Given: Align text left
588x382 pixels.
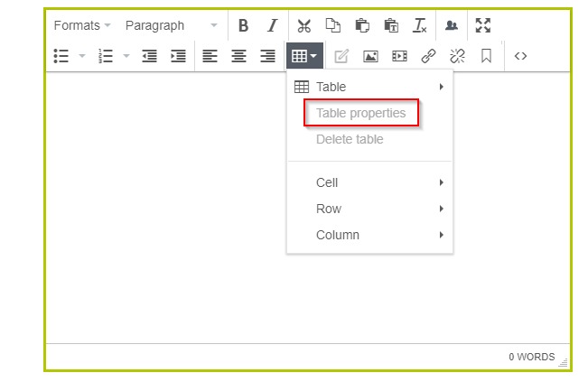Looking at the screenshot, I should click(210, 56).
